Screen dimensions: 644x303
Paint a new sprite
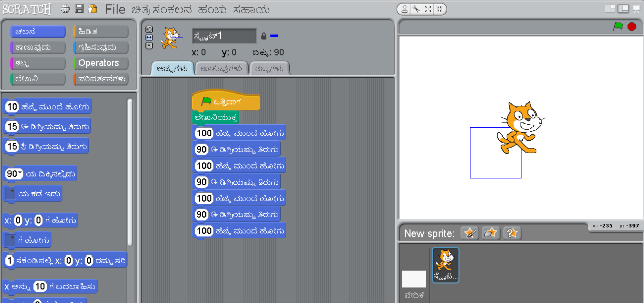click(470, 233)
